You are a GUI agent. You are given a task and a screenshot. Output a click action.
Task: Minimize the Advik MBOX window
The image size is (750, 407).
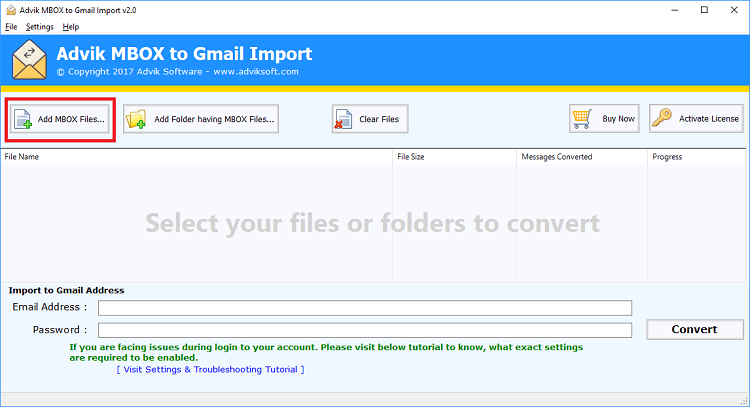[674, 10]
